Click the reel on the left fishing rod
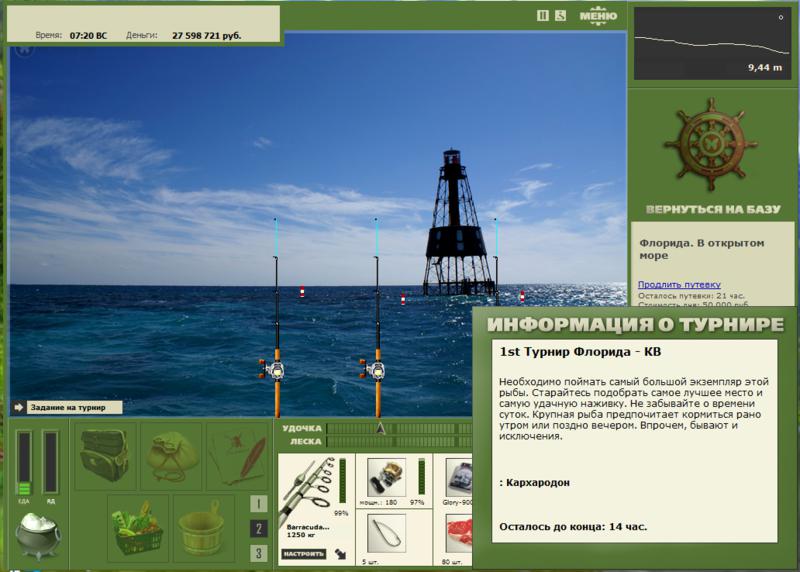This screenshot has width=800, height=572. tap(271, 369)
